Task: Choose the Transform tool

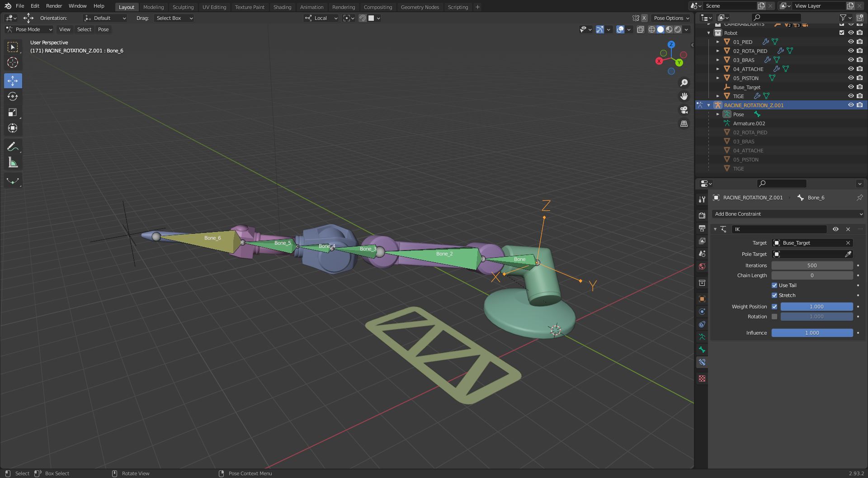Action: 13,128
